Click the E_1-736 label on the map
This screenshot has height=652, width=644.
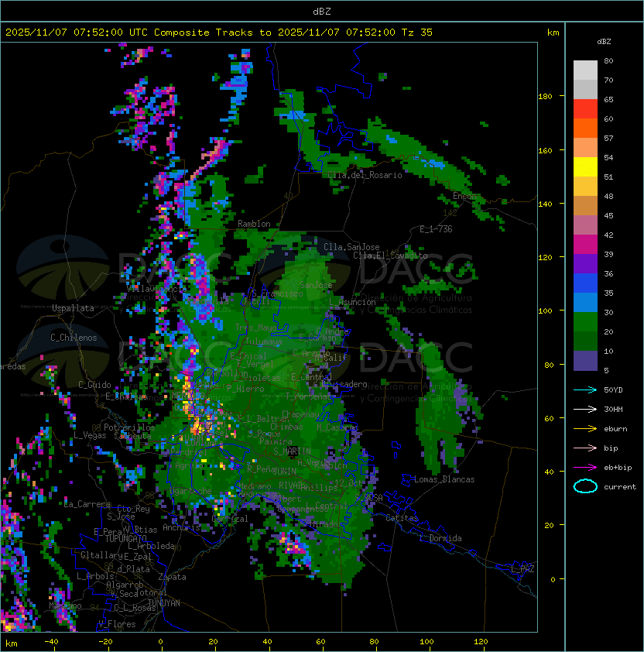436,229
